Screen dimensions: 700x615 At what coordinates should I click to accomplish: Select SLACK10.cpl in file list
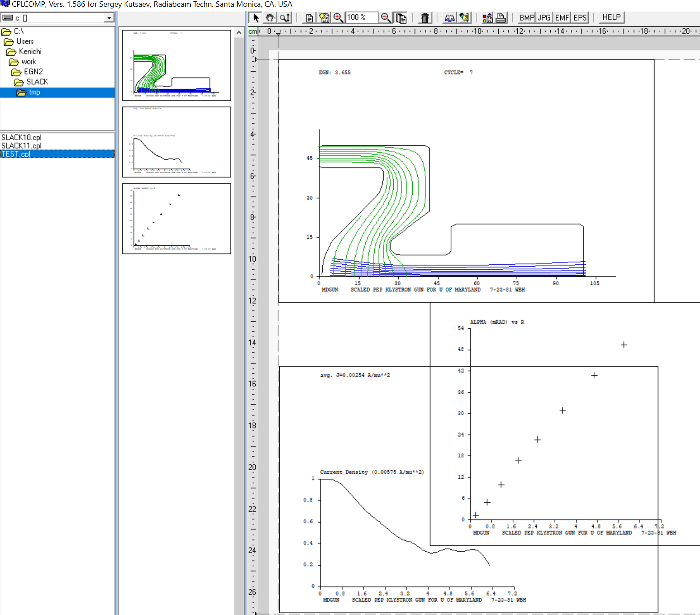[x=22, y=138]
